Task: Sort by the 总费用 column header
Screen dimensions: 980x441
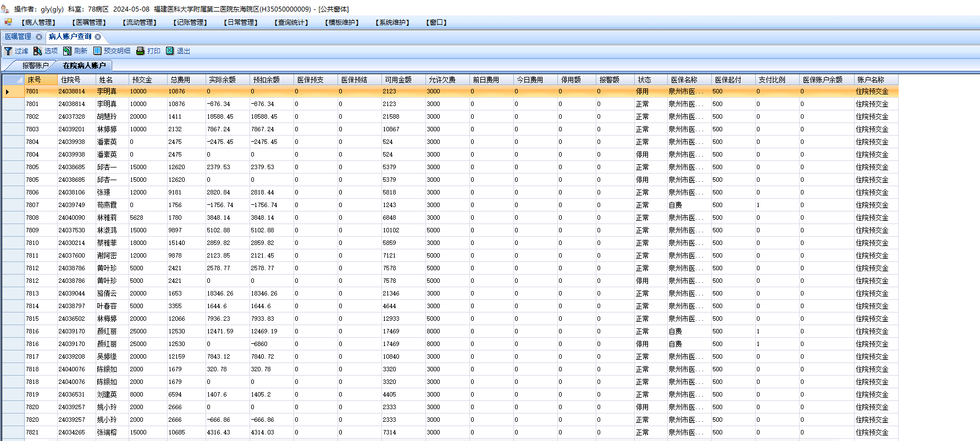Action: (186, 80)
